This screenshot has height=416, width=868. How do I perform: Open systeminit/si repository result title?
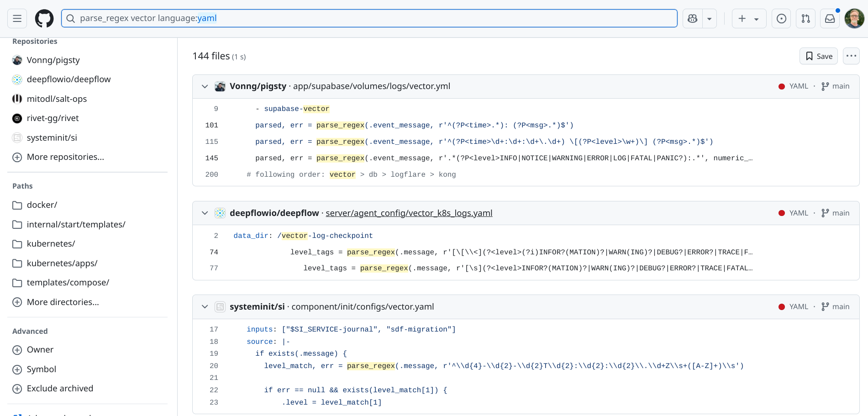pyautogui.click(x=257, y=307)
